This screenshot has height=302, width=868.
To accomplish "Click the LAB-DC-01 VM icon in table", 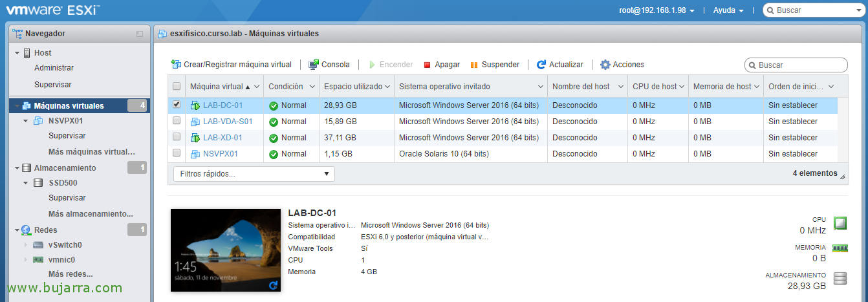I will [195, 105].
